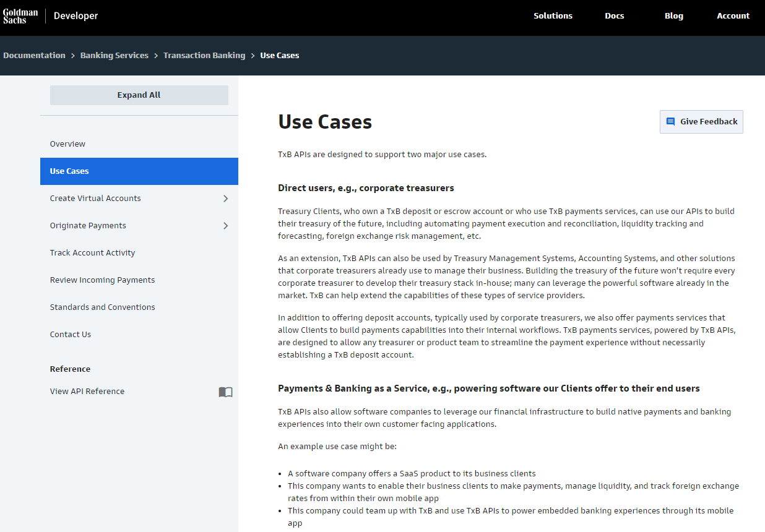Open Transaction Banking breadcrumb
The image size is (765, 532).
pyautogui.click(x=204, y=56)
